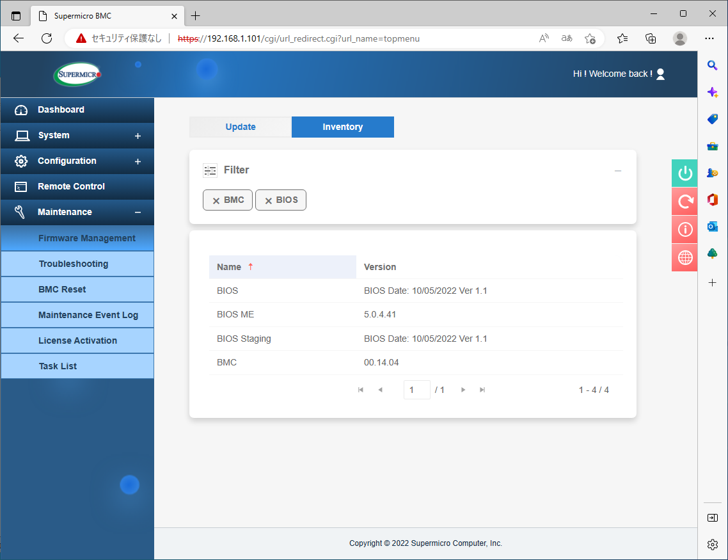Go to previous page of inventory table
This screenshot has height=560, width=728.
coord(380,390)
